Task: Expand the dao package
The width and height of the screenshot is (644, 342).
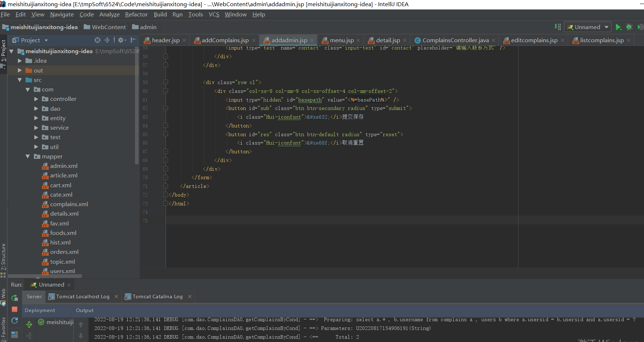Action: click(x=36, y=109)
